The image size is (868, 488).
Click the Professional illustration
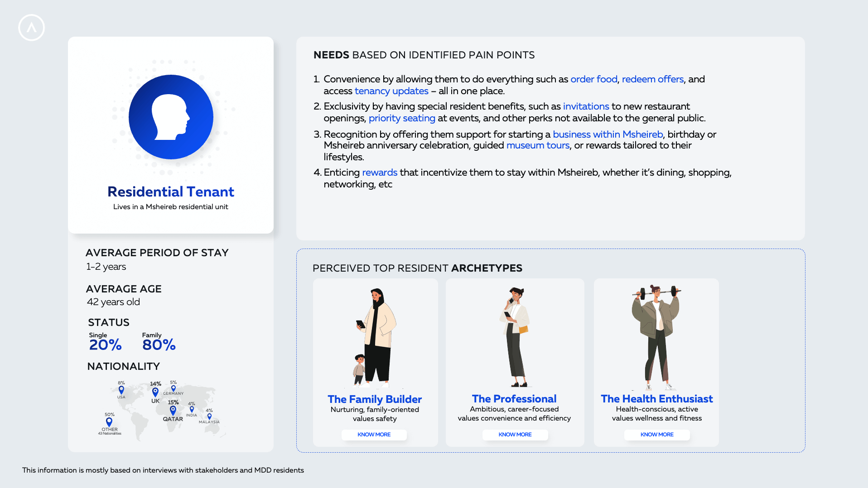coord(515,336)
